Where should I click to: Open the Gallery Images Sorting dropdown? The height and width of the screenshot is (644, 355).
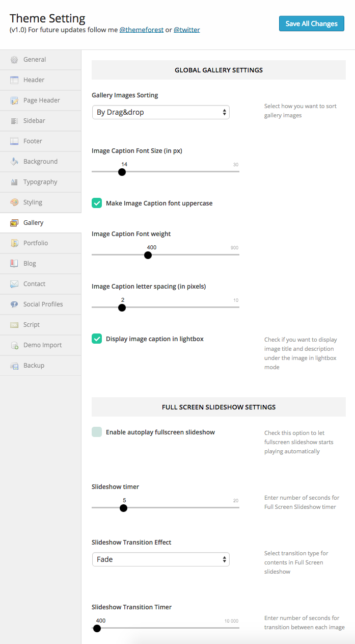coord(161,112)
